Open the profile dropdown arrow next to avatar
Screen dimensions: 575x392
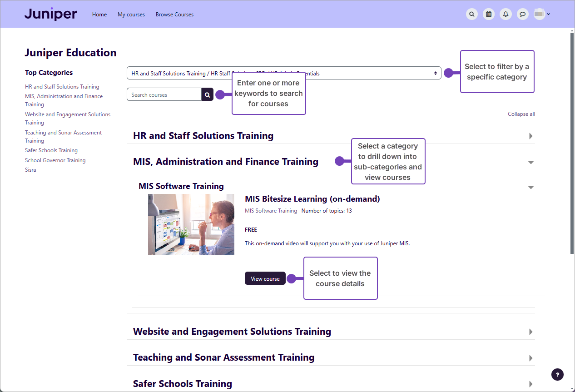tap(549, 14)
